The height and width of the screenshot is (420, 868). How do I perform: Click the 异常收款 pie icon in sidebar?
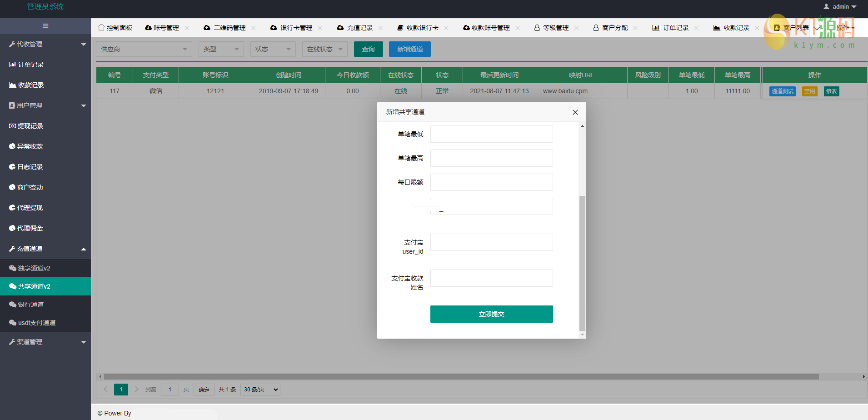click(12, 146)
